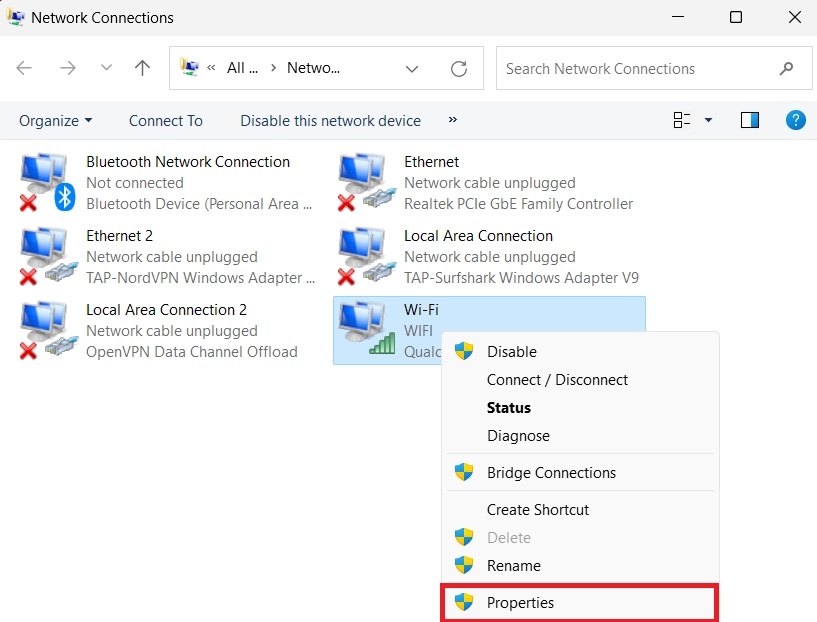
Task: Click the Search Network Connections field
Action: coord(635,69)
